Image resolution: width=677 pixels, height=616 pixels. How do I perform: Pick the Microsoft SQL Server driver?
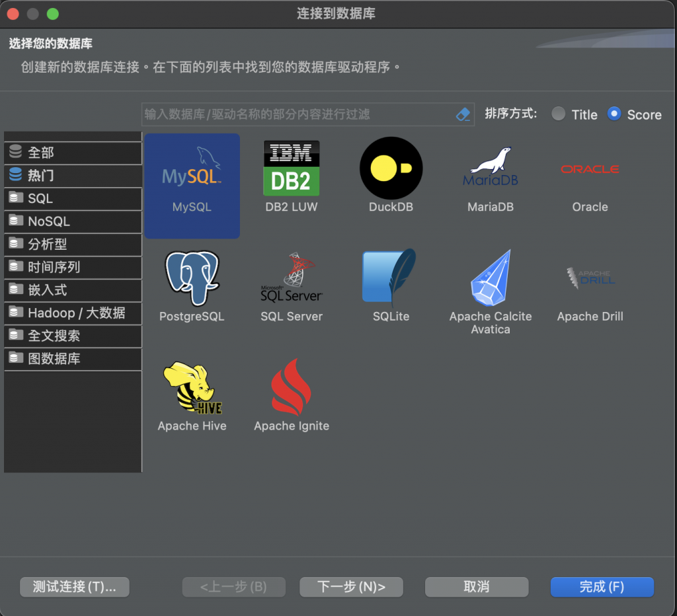coord(292,287)
